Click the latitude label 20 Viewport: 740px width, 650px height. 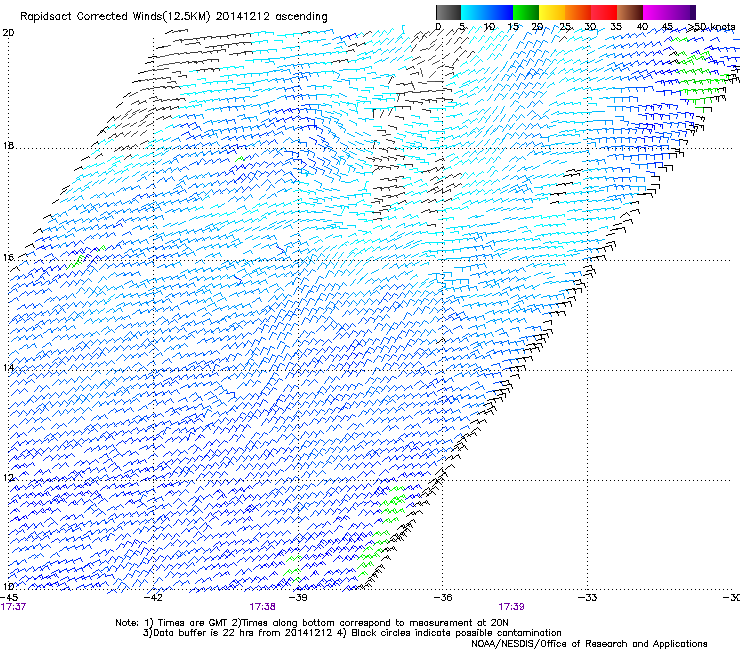tap(8, 33)
